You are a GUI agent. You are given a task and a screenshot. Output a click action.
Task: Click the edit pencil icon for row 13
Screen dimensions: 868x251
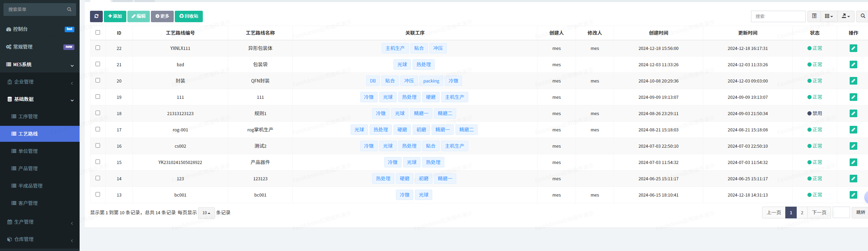point(853,195)
